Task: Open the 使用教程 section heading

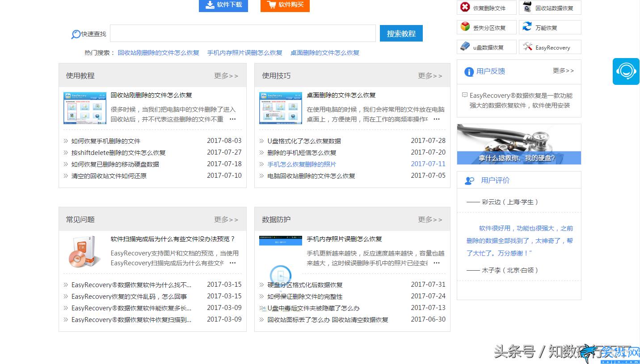Action: (x=80, y=76)
